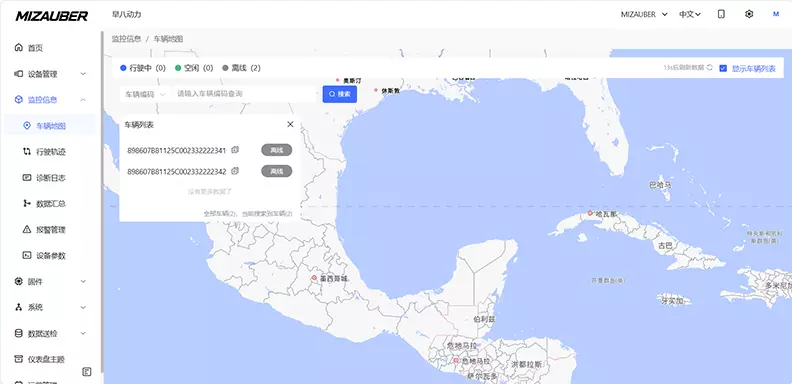Copy vehicle code ending in 2342
The height and width of the screenshot is (384, 792).
pyautogui.click(x=235, y=171)
